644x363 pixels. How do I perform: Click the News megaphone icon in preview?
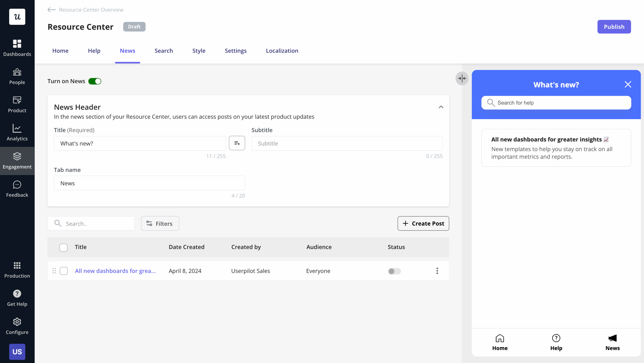612,338
